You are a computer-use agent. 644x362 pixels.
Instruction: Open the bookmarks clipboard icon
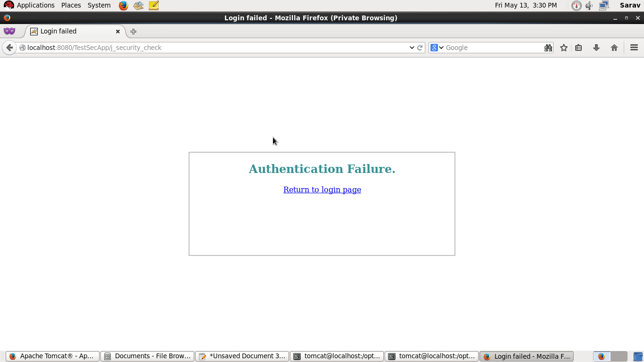pyautogui.click(x=578, y=47)
